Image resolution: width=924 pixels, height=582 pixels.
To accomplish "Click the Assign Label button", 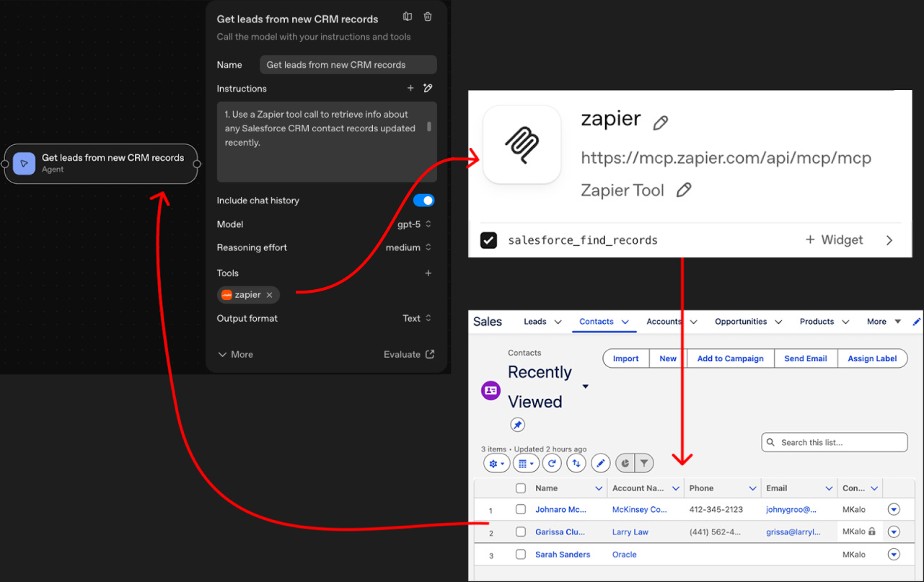I will (872, 358).
